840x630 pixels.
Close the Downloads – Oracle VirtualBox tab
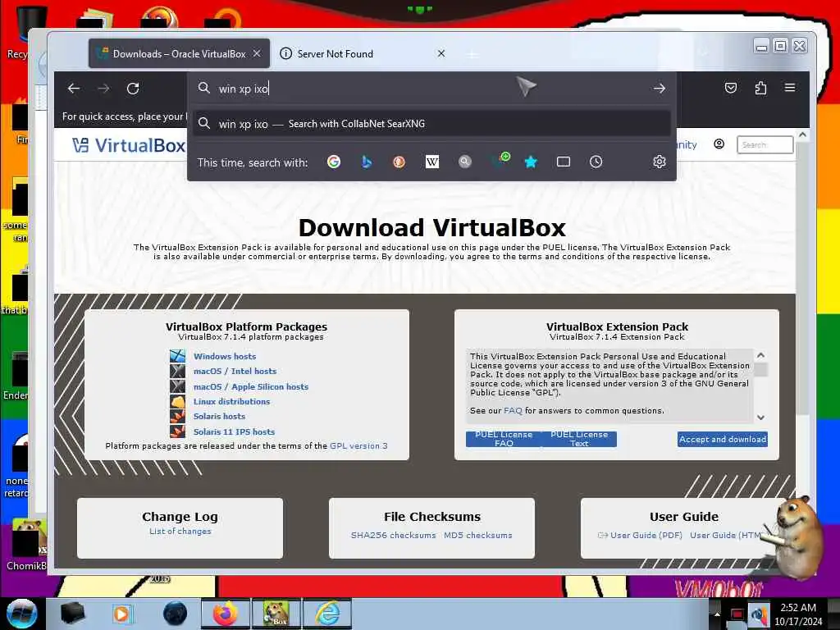tap(257, 53)
